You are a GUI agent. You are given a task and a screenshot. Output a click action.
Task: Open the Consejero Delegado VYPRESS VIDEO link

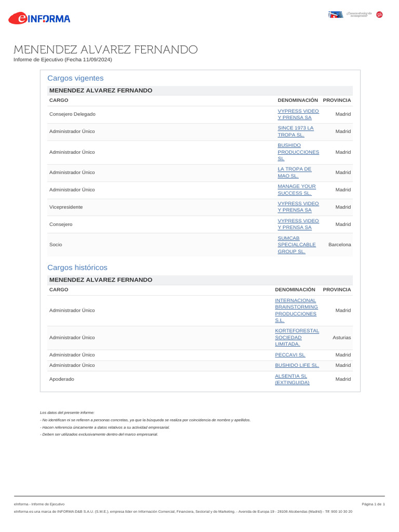pyautogui.click(x=298, y=114)
